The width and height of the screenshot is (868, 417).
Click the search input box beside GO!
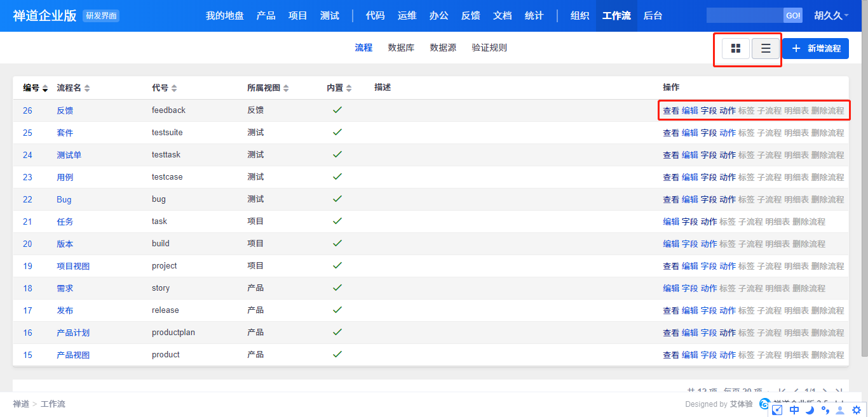pos(744,16)
